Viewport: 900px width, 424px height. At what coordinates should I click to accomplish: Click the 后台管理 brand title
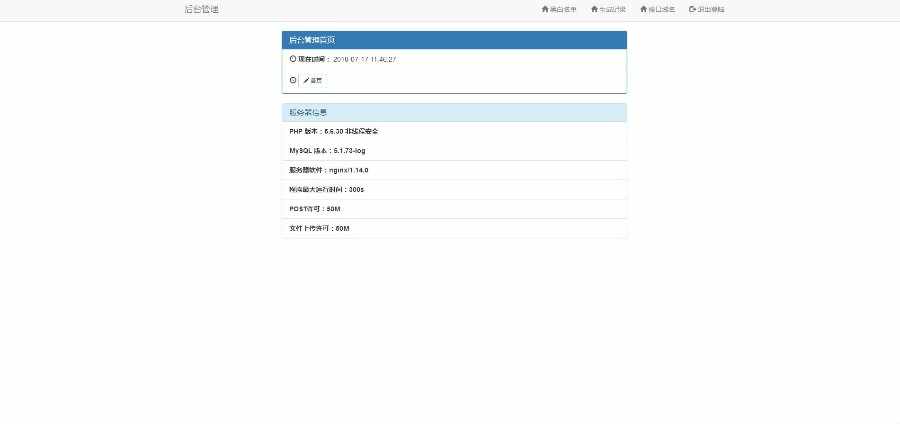pyautogui.click(x=201, y=9)
